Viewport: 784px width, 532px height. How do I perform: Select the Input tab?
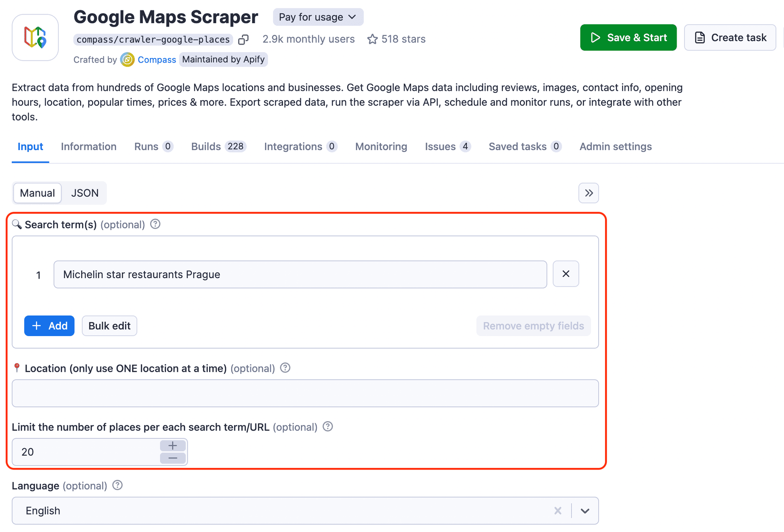pyautogui.click(x=30, y=147)
